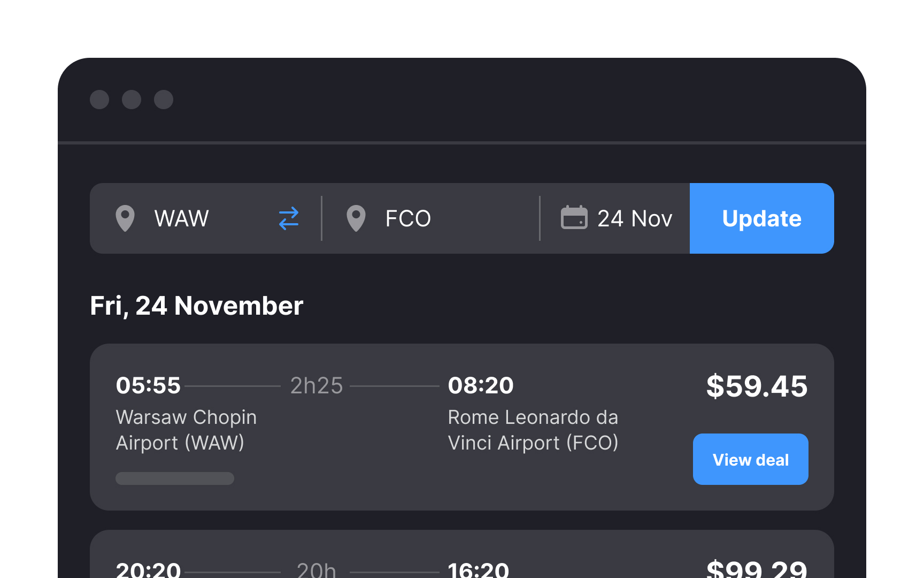This screenshot has width=924, height=578.
Task: Open the 24 Nov date selector
Action: [x=635, y=218]
